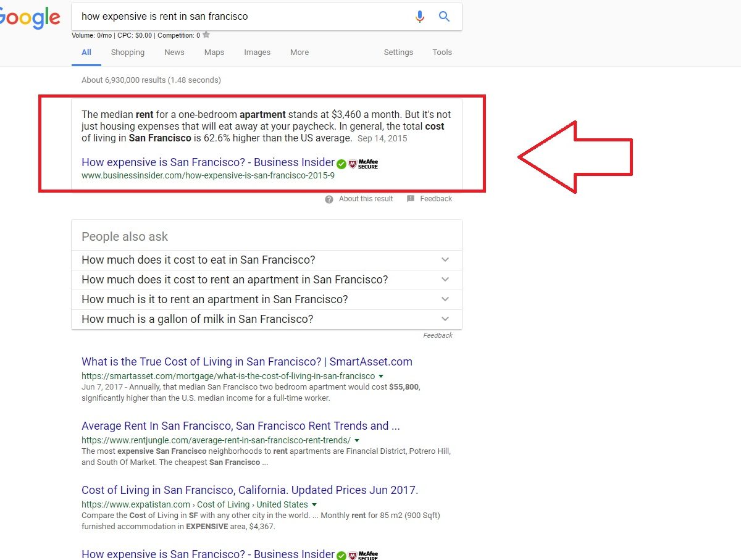Click Feedback link below featured snippet

pos(436,199)
